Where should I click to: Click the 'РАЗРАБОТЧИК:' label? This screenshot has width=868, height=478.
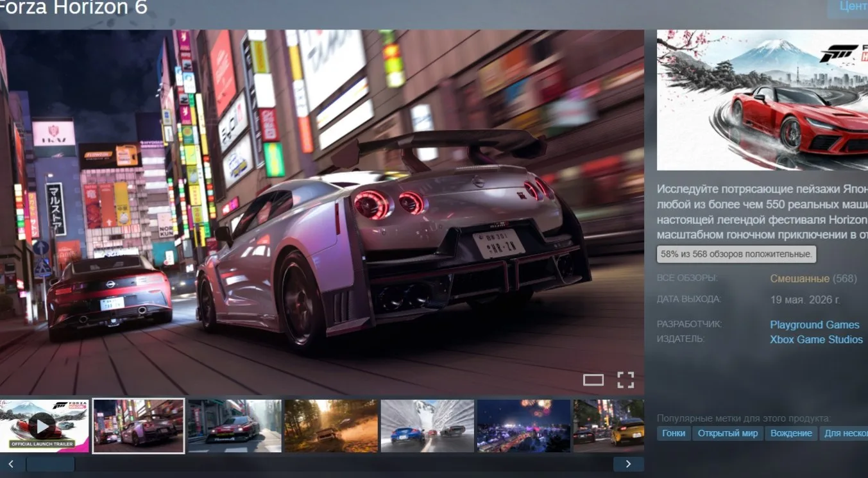689,324
